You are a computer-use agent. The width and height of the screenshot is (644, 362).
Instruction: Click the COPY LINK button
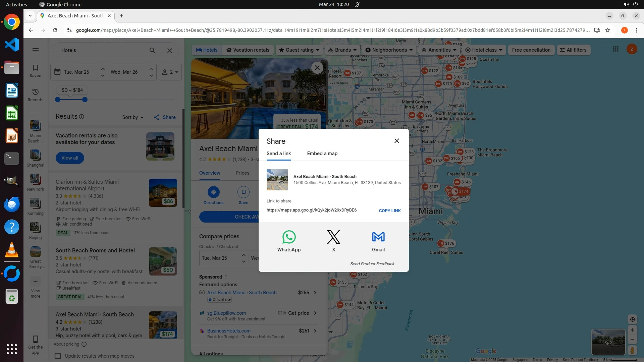click(x=390, y=211)
